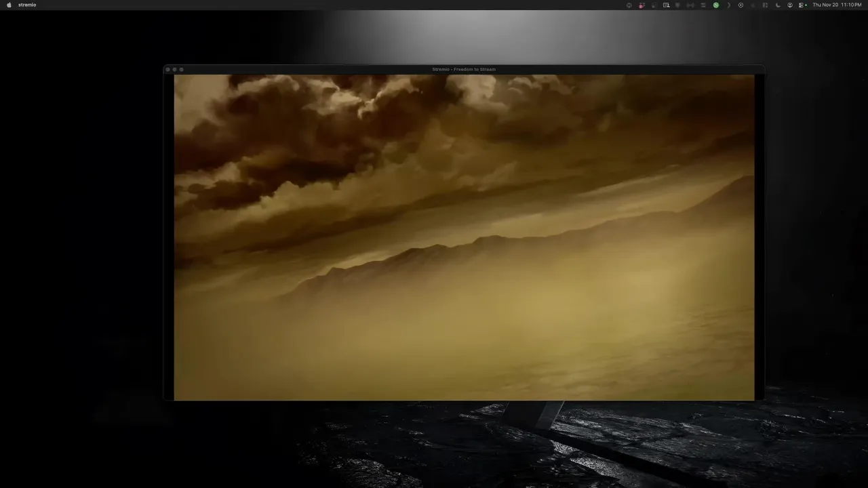Screen dimensions: 868x488
Task: Open Control Center from menu bar
Action: click(802, 5)
